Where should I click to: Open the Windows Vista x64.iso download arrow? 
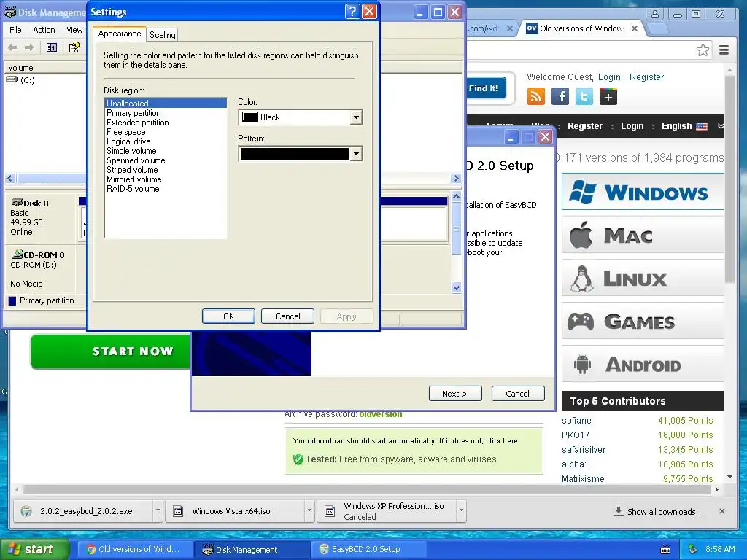click(309, 511)
